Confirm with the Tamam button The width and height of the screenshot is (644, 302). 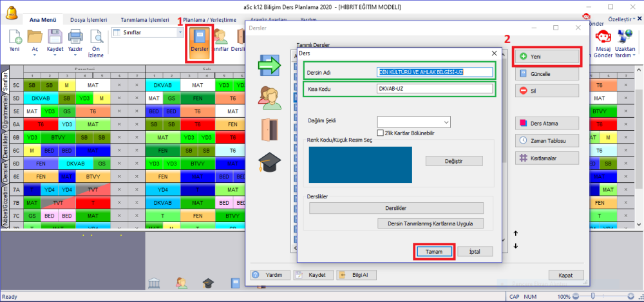point(434,252)
